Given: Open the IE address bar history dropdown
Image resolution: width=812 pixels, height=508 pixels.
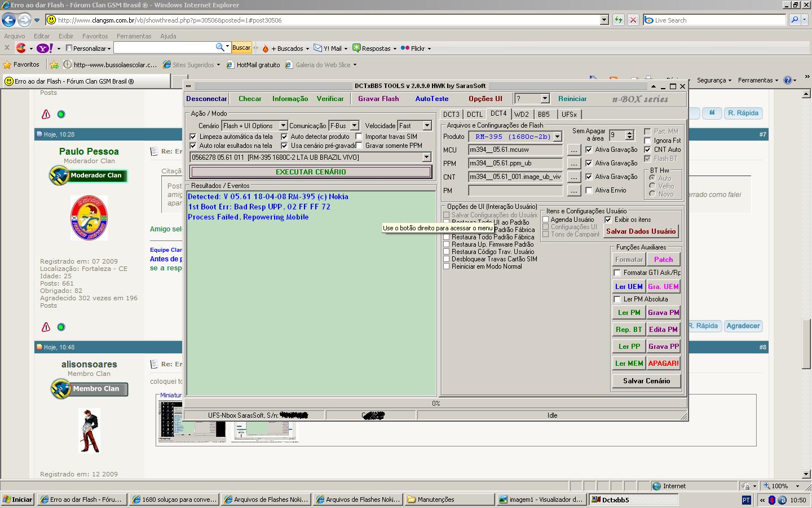Looking at the screenshot, I should pyautogui.click(x=604, y=20).
